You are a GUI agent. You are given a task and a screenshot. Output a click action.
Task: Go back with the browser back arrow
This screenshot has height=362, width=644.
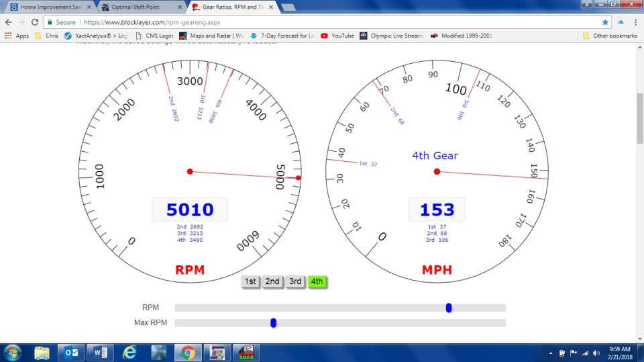coord(8,22)
